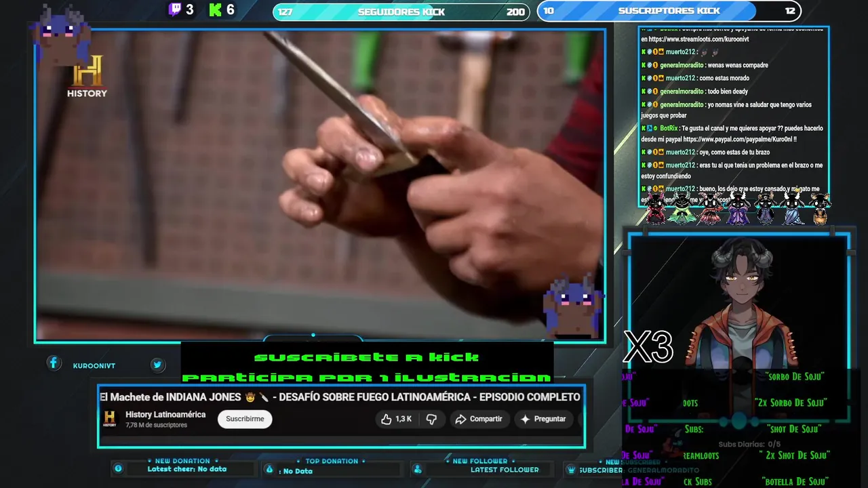Click the "2x Sorbo De Soju" reward text
The width and height of the screenshot is (868, 488).
pos(791,403)
